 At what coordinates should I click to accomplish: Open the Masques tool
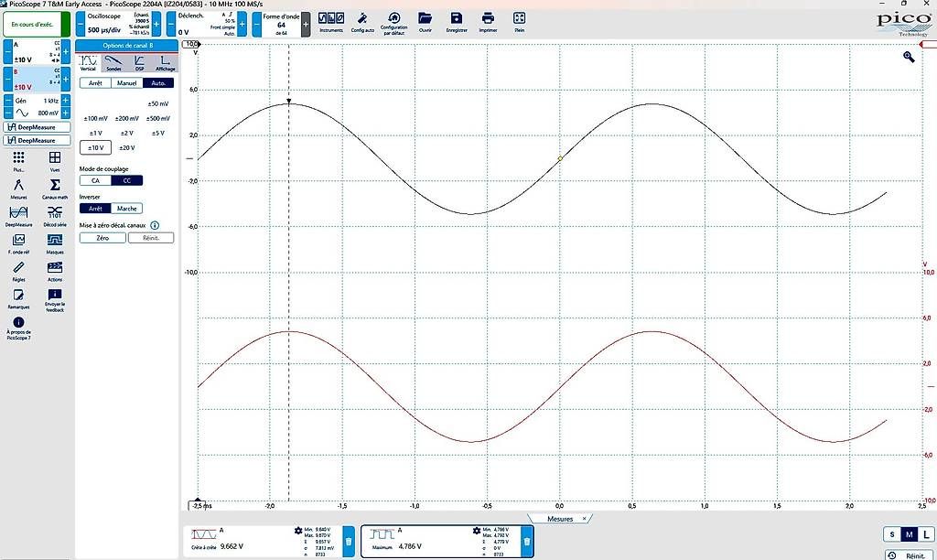(54, 243)
